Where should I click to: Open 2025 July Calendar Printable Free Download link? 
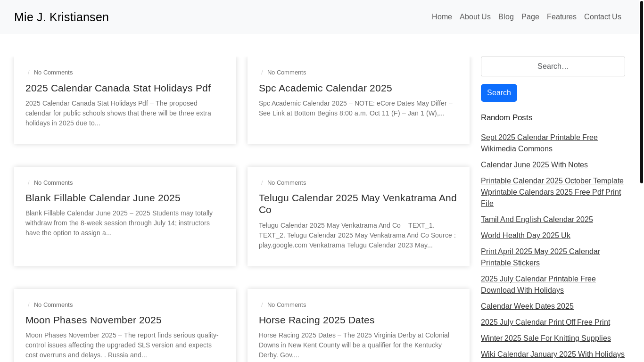coord(538,285)
